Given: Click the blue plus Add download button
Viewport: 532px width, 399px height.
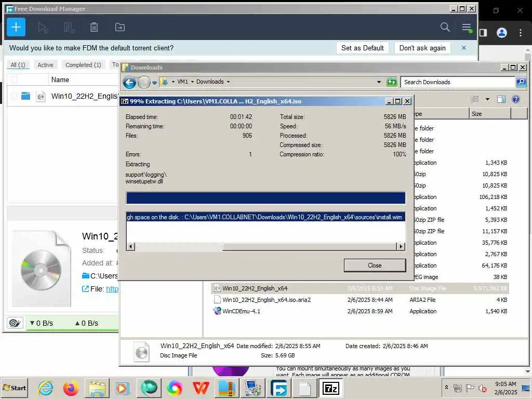Looking at the screenshot, I should coord(16,27).
